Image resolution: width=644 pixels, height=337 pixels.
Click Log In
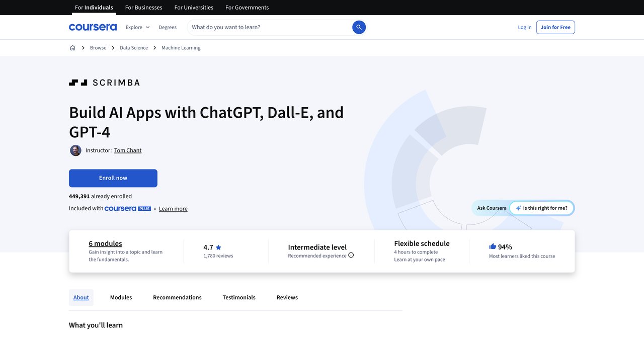click(525, 27)
